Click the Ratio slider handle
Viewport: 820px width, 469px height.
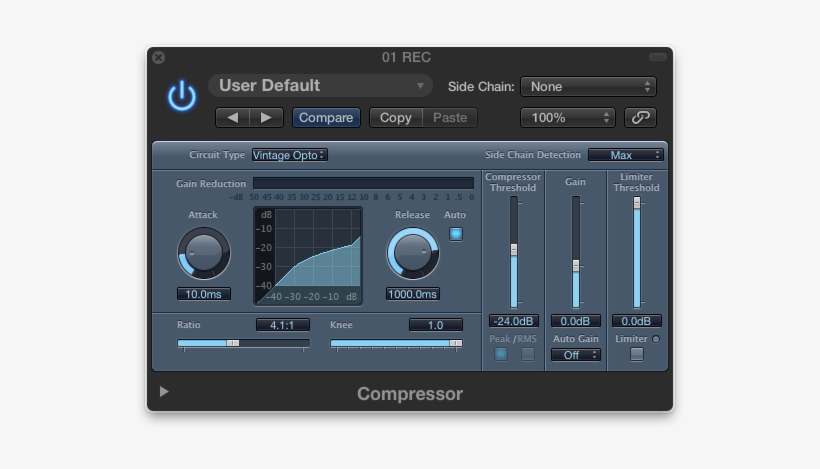(233, 343)
